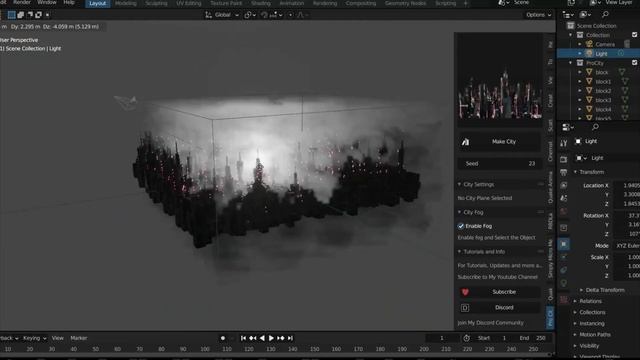Screen dimensions: 640x360
Task: Open the Render properties tab icon
Action: [x=564, y=159]
